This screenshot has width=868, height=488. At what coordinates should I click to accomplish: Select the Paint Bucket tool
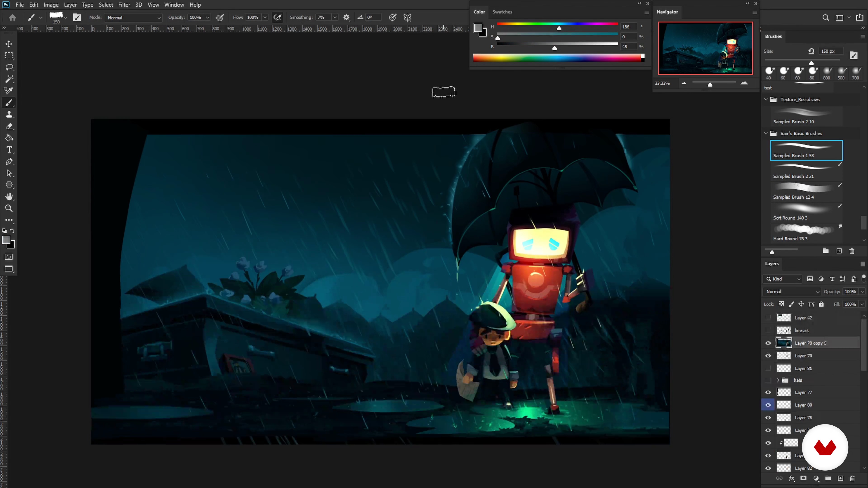9,138
